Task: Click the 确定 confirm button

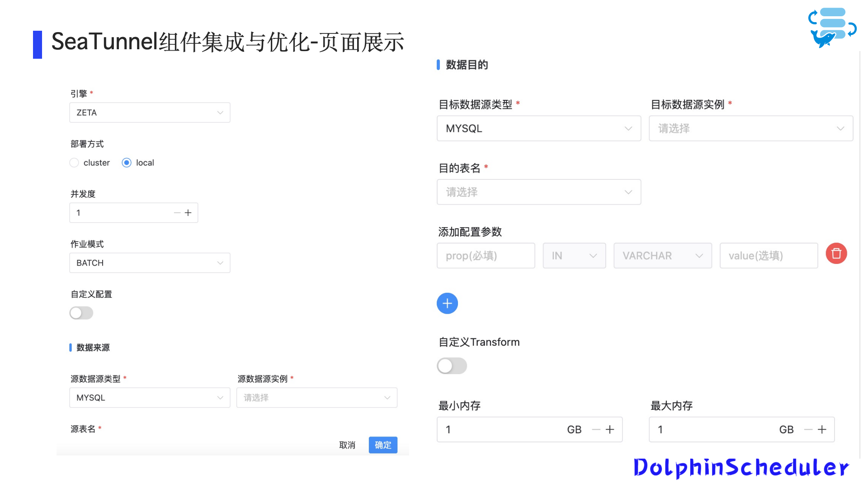Action: pyautogui.click(x=383, y=445)
